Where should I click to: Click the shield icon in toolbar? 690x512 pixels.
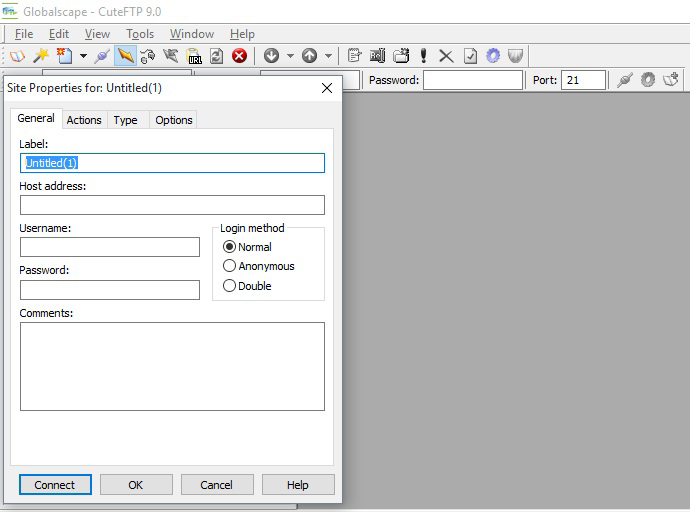pos(515,56)
